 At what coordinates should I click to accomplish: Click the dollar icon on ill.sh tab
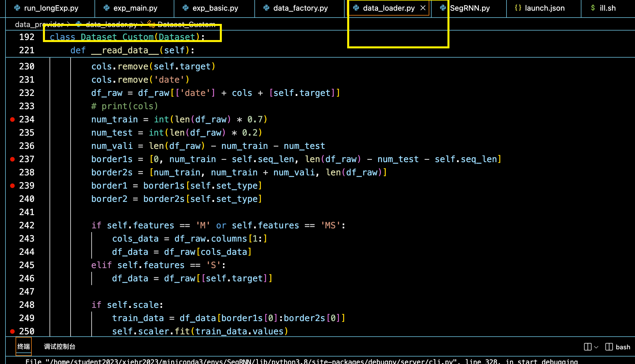point(593,8)
